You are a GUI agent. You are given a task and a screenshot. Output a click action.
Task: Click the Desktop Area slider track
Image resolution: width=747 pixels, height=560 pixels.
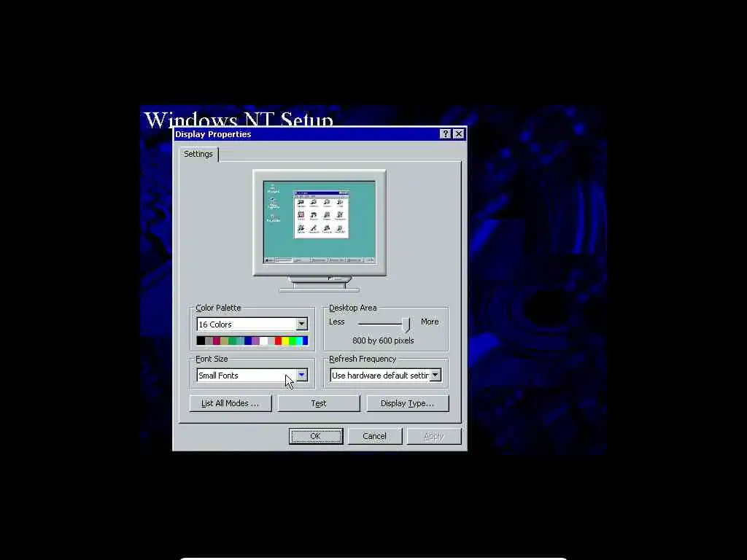tap(382, 324)
